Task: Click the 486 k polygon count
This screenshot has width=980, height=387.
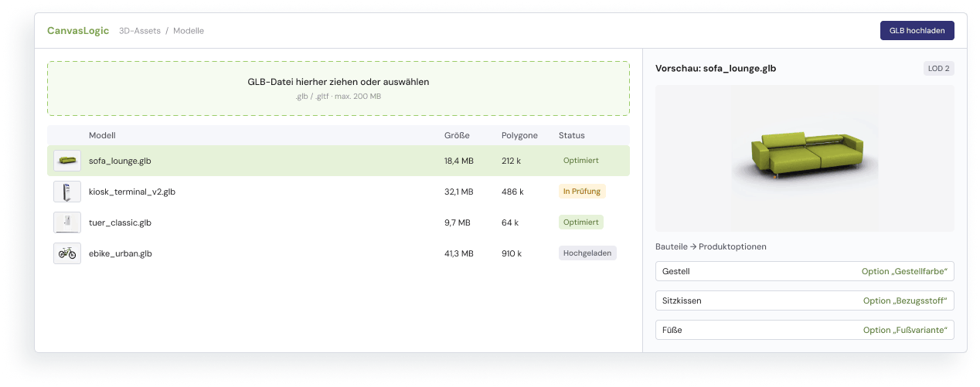Action: [512, 192]
